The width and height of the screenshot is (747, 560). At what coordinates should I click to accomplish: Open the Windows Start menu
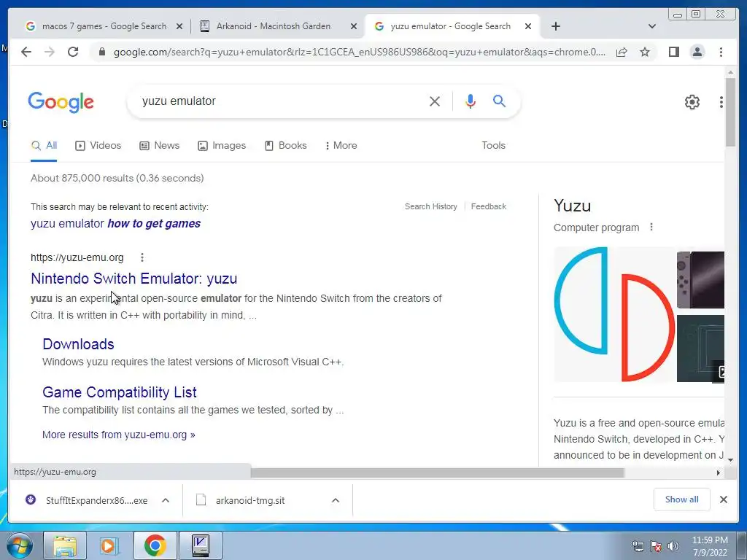coord(19,545)
